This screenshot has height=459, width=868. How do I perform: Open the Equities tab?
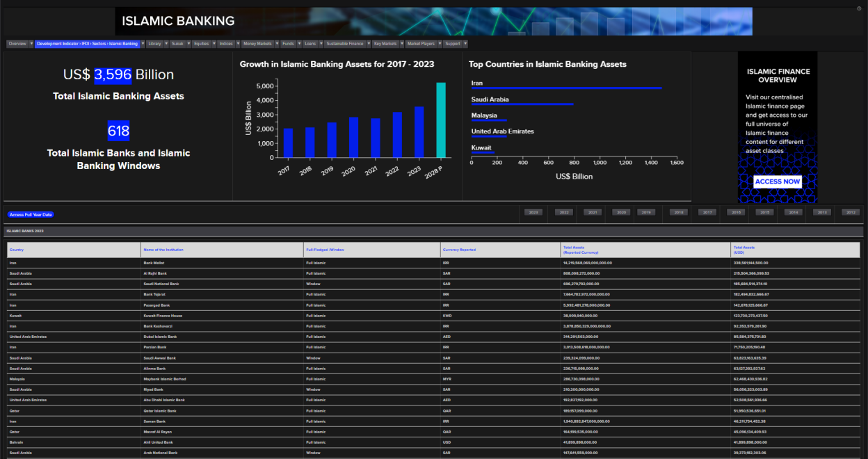tap(201, 44)
